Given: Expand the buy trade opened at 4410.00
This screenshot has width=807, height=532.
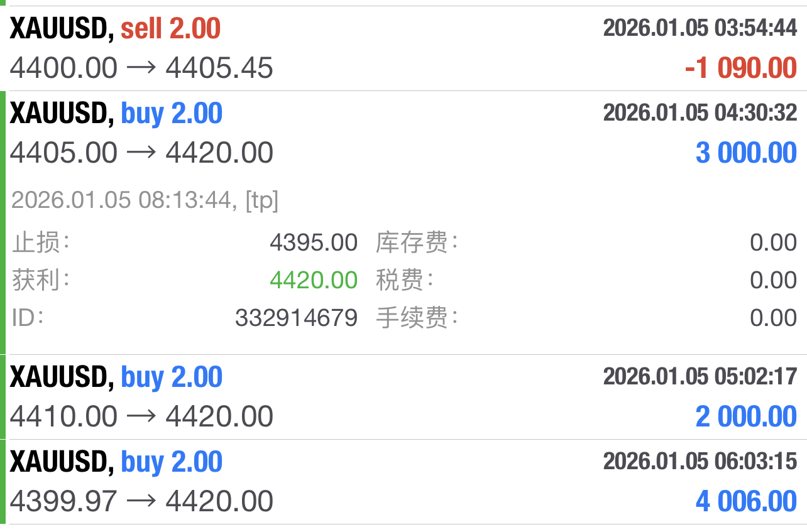Looking at the screenshot, I should (x=403, y=397).
